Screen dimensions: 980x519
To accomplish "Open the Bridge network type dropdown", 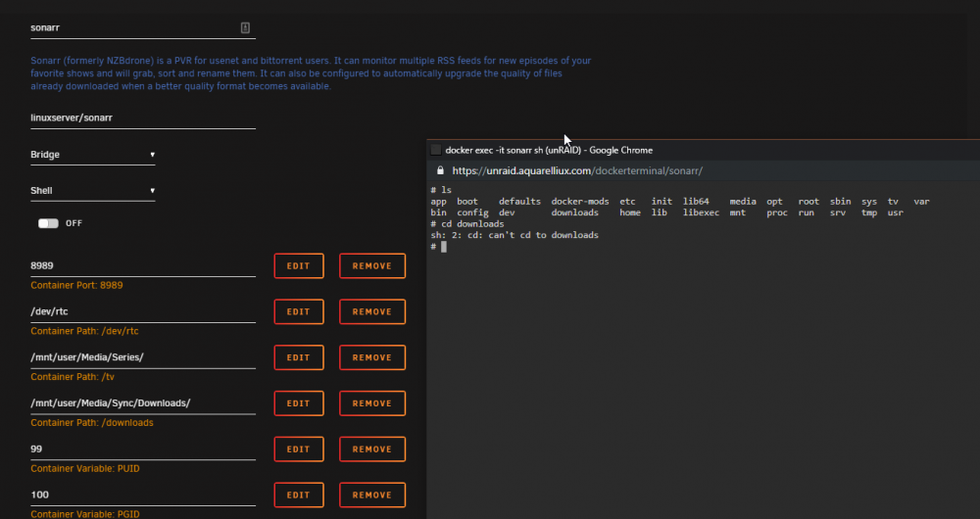I will pos(92,155).
